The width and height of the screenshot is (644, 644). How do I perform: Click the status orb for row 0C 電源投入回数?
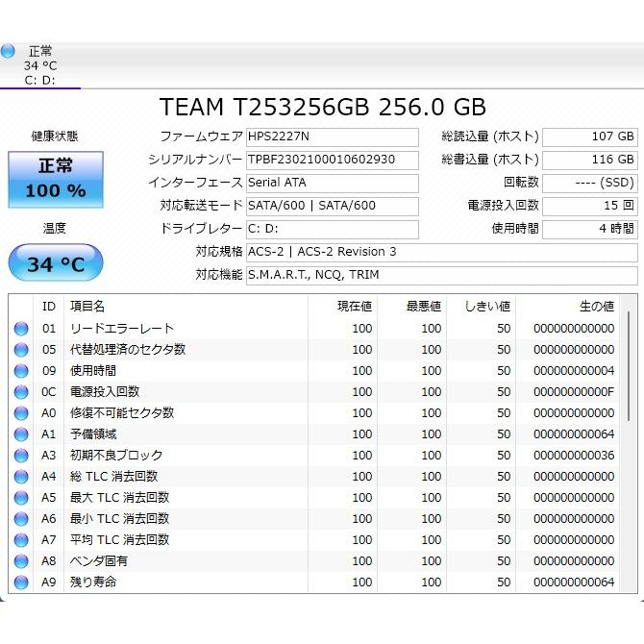(x=21, y=392)
